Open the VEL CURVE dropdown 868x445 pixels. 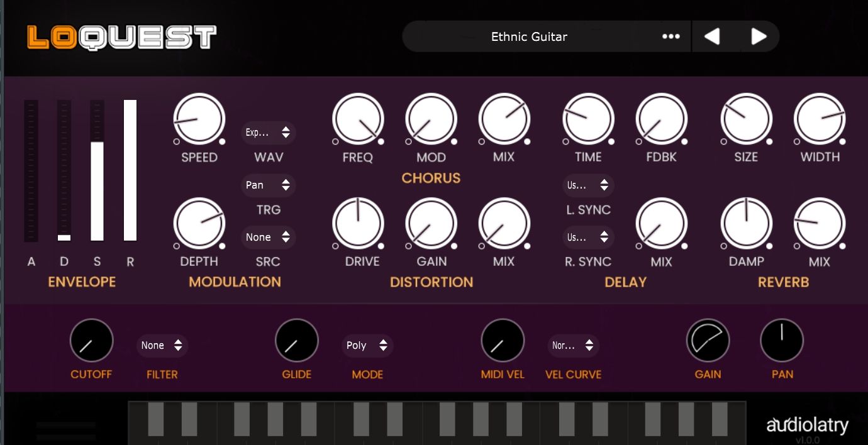tap(573, 345)
